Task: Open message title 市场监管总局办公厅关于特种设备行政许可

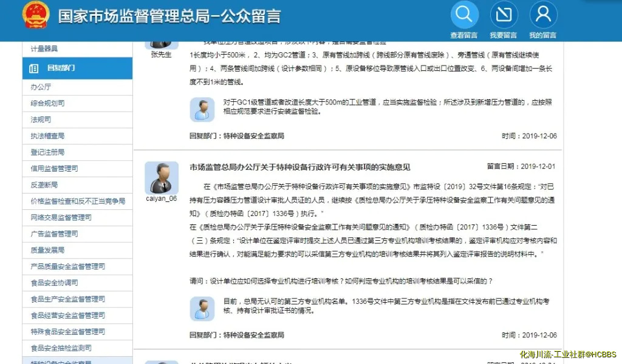Action: coord(300,167)
